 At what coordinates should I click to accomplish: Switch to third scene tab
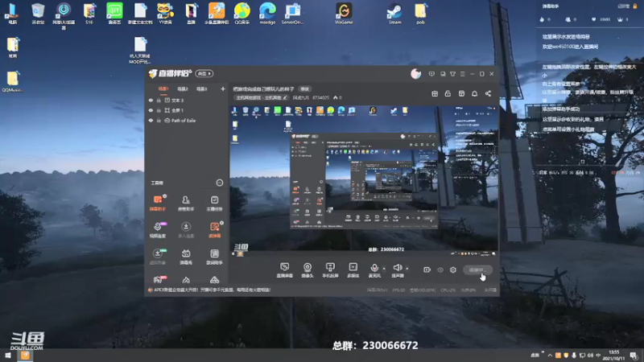coord(201,88)
